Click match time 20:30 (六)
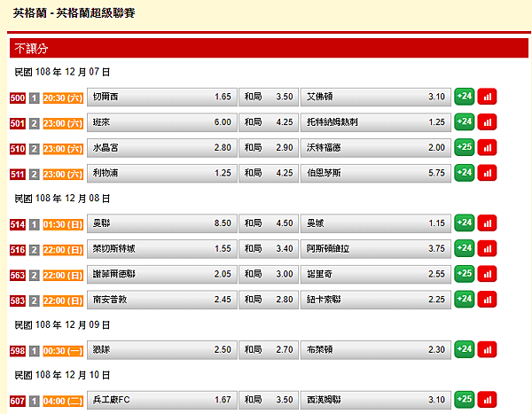532x414 pixels. (63, 98)
